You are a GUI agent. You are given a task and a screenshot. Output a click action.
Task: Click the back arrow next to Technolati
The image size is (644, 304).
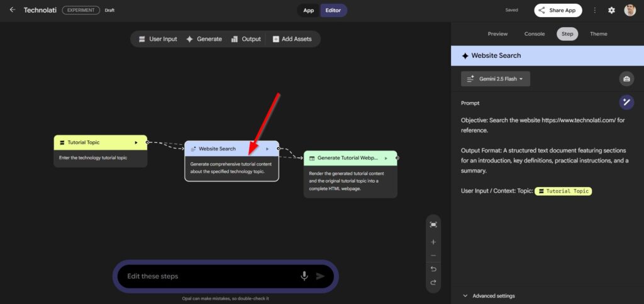point(13,10)
